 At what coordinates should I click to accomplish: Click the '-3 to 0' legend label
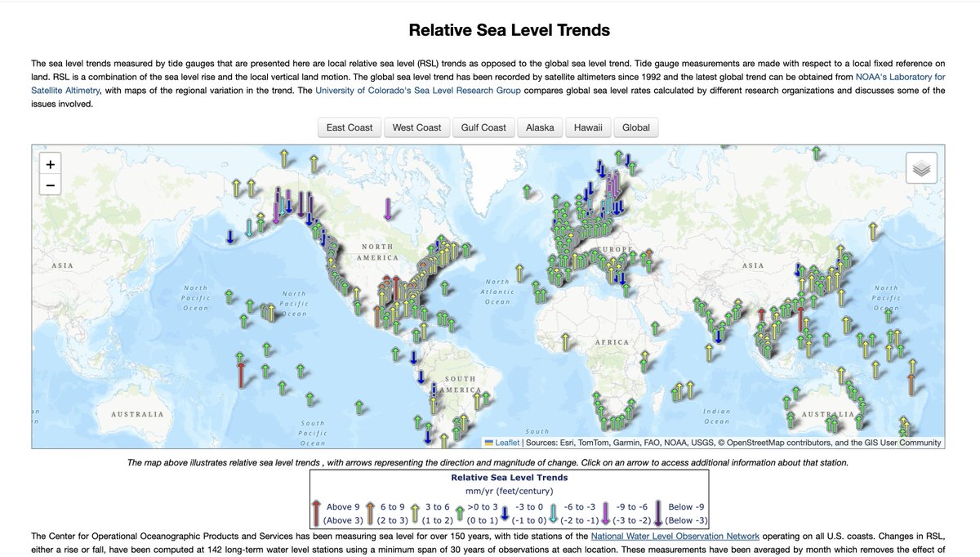coord(531,506)
